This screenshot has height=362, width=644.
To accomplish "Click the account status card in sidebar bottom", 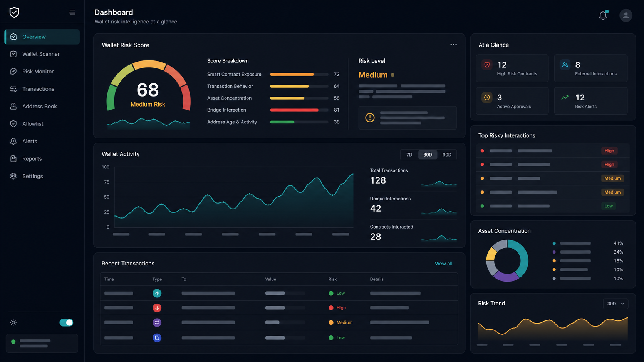I will 42,343.
